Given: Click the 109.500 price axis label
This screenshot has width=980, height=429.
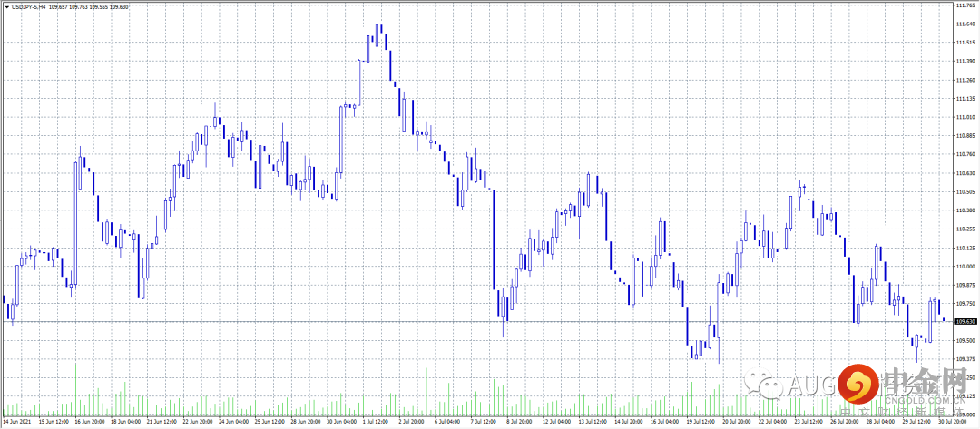Looking at the screenshot, I should click(965, 340).
